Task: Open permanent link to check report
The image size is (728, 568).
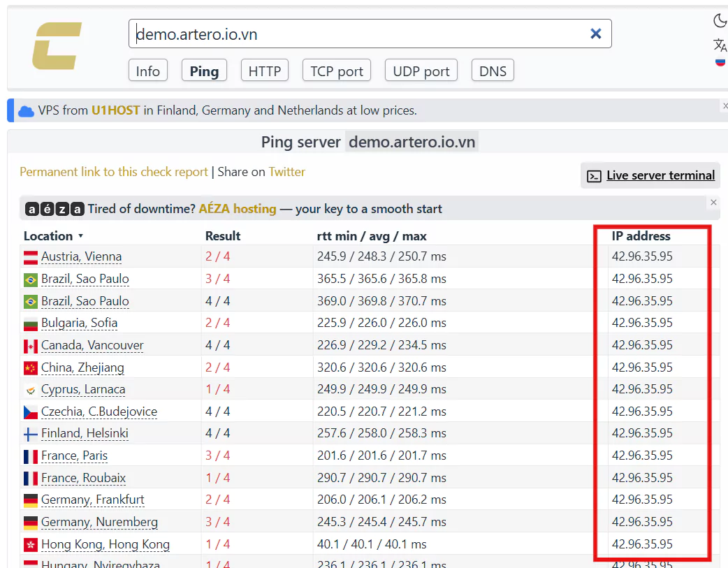Action: pyautogui.click(x=113, y=172)
